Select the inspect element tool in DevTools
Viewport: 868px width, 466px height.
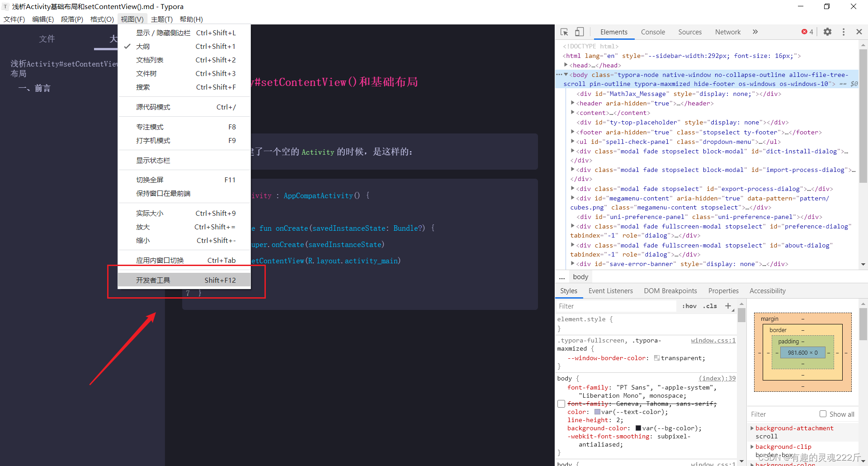click(x=563, y=32)
